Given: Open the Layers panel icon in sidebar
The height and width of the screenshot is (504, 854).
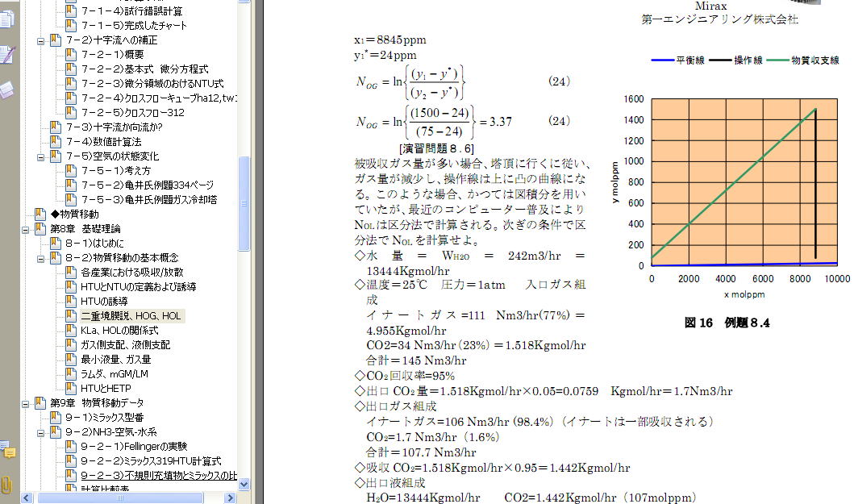Looking at the screenshot, I should [x=7, y=90].
